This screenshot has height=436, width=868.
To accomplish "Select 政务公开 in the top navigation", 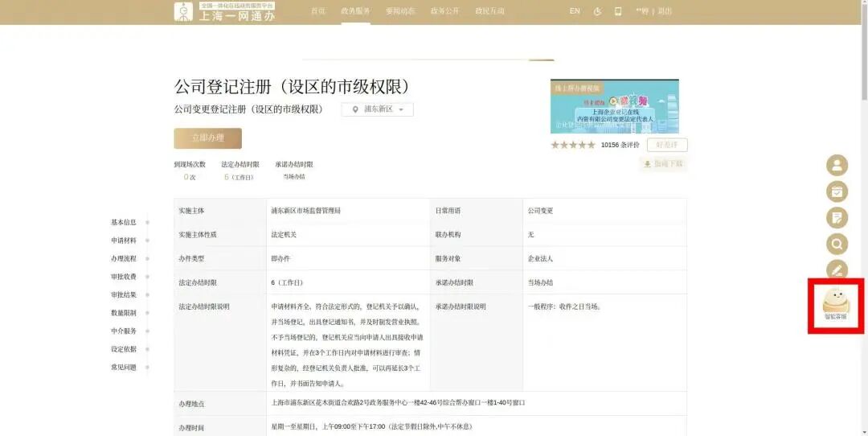I will click(444, 11).
